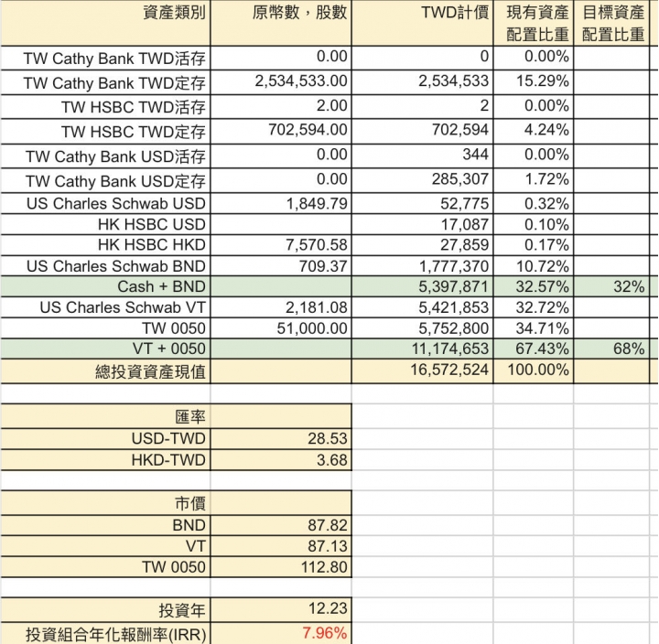
Task: Select the TWD value 5,421,853 cell
Action: pyautogui.click(x=422, y=307)
